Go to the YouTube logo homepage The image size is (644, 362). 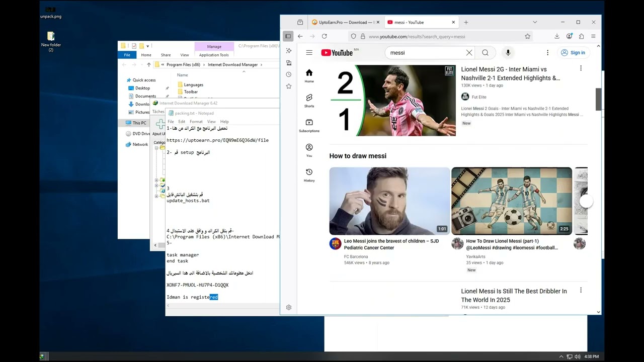coord(337,53)
